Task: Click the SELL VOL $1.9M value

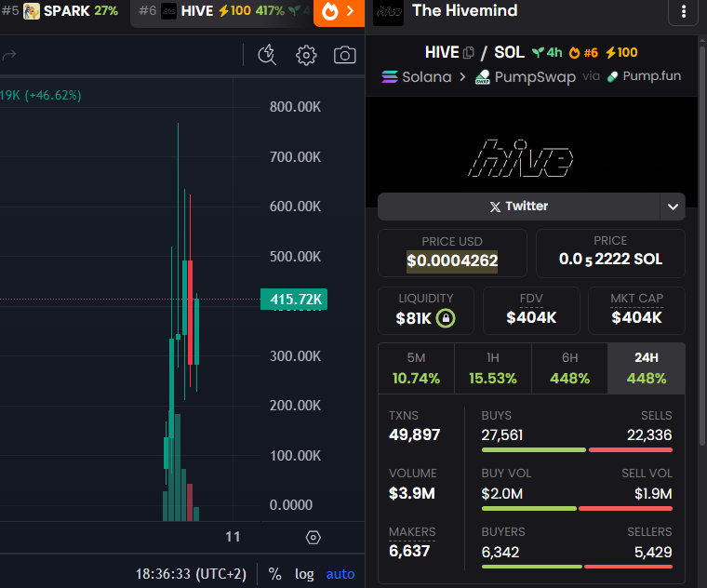Action: (x=653, y=494)
